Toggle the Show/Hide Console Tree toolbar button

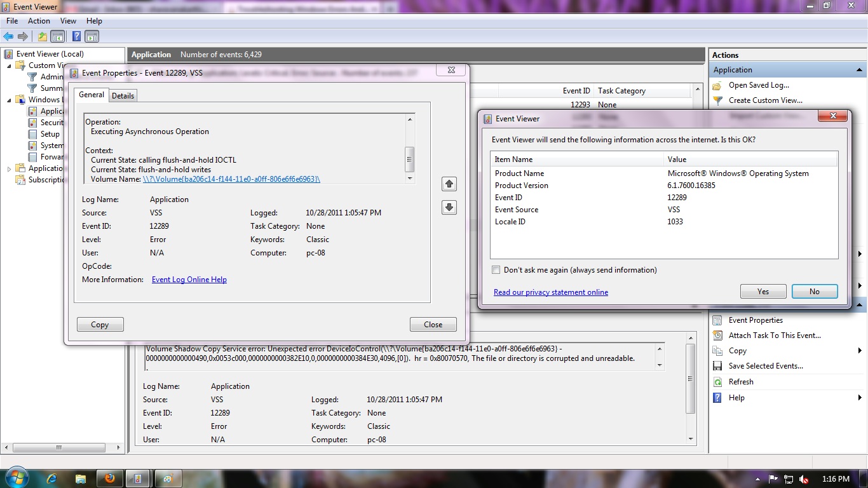[57, 36]
